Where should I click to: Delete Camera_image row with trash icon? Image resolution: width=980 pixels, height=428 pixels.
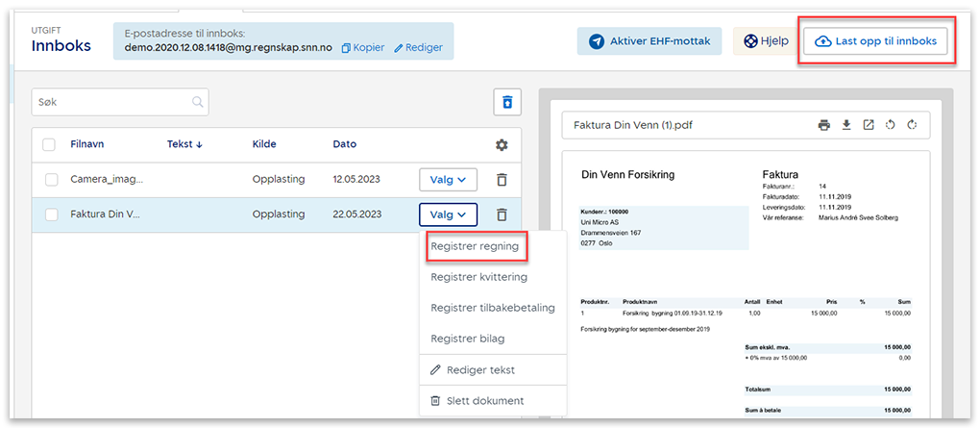click(x=502, y=180)
